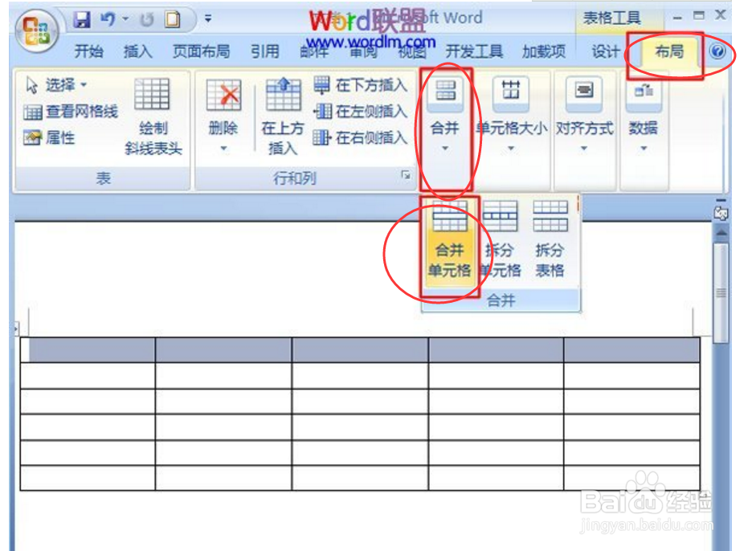Click the Office button orb

click(37, 31)
